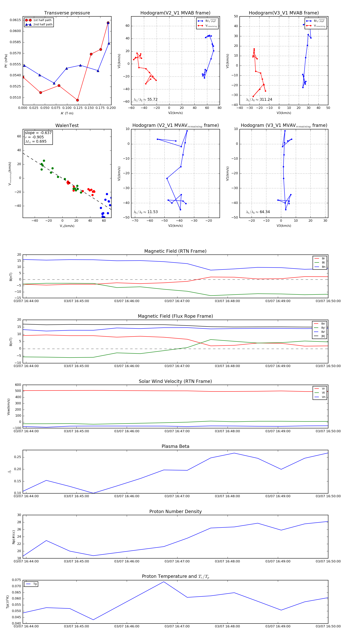Click the '0.0615' tick label on Transverse pressure

click(15, 20)
